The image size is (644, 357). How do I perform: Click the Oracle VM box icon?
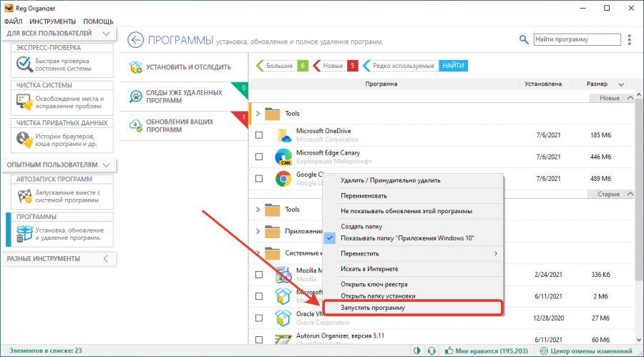(x=283, y=318)
